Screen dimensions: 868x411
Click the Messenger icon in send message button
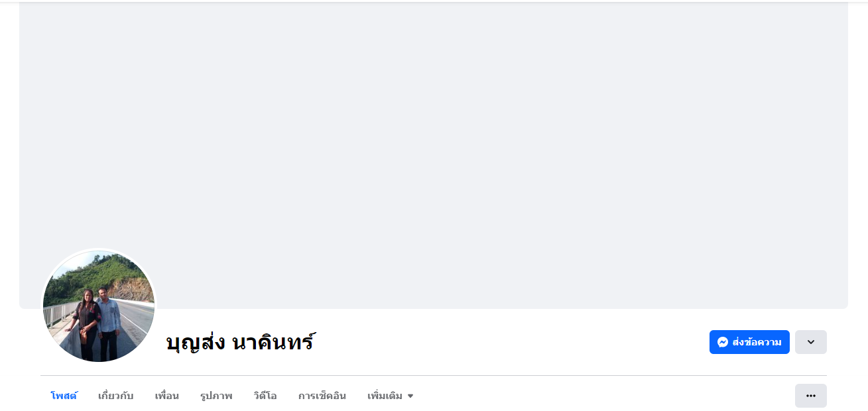723,342
